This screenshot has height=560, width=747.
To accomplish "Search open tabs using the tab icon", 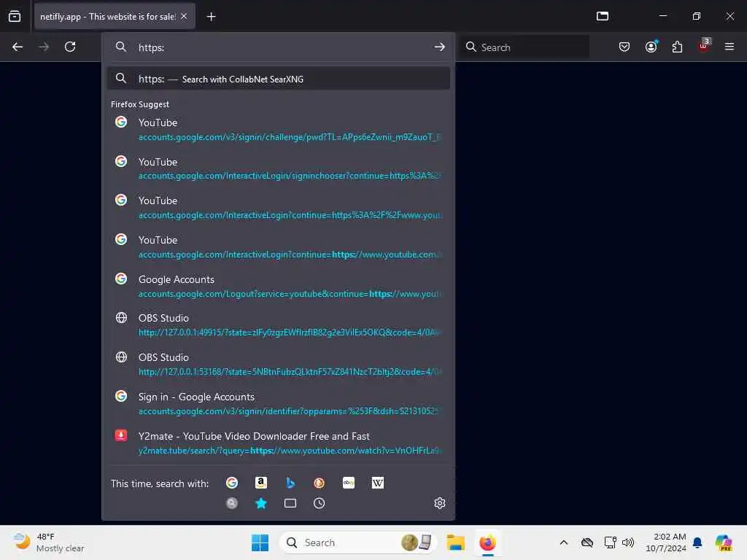I will pyautogui.click(x=290, y=503).
